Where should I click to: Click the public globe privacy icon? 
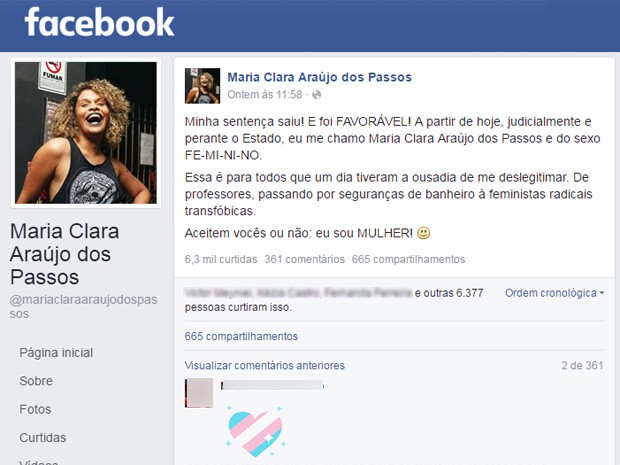point(316,95)
